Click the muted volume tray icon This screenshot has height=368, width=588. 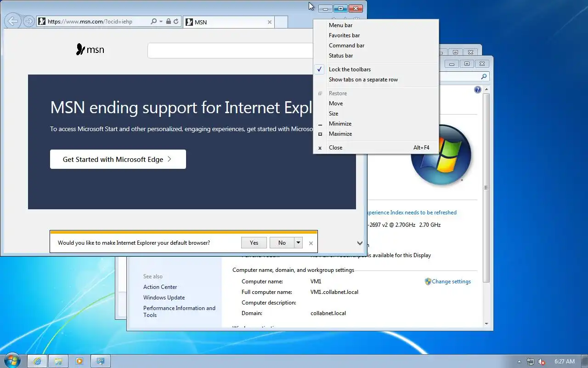coord(542,362)
